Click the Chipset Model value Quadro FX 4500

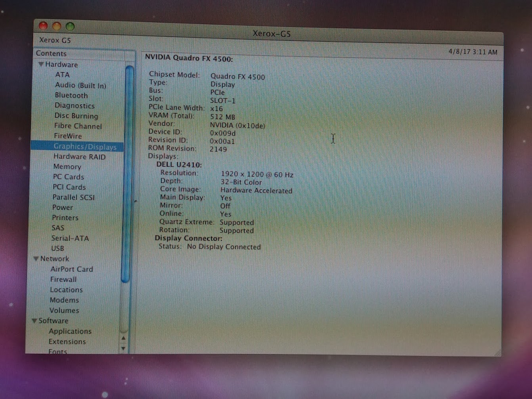click(x=237, y=77)
